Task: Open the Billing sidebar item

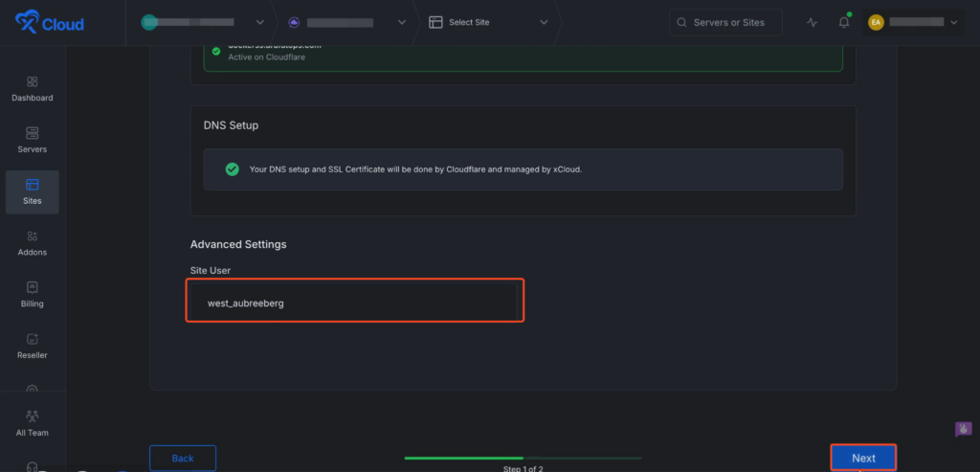Action: pyautogui.click(x=32, y=294)
